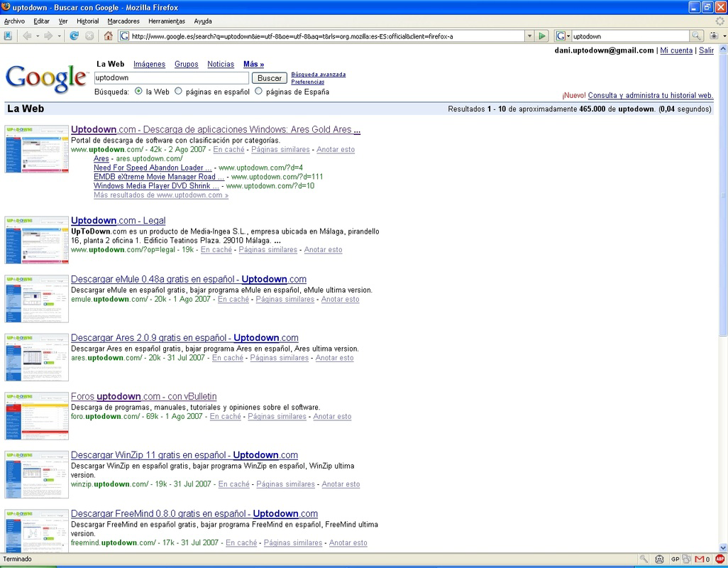Open the Ver menu

pos(63,21)
